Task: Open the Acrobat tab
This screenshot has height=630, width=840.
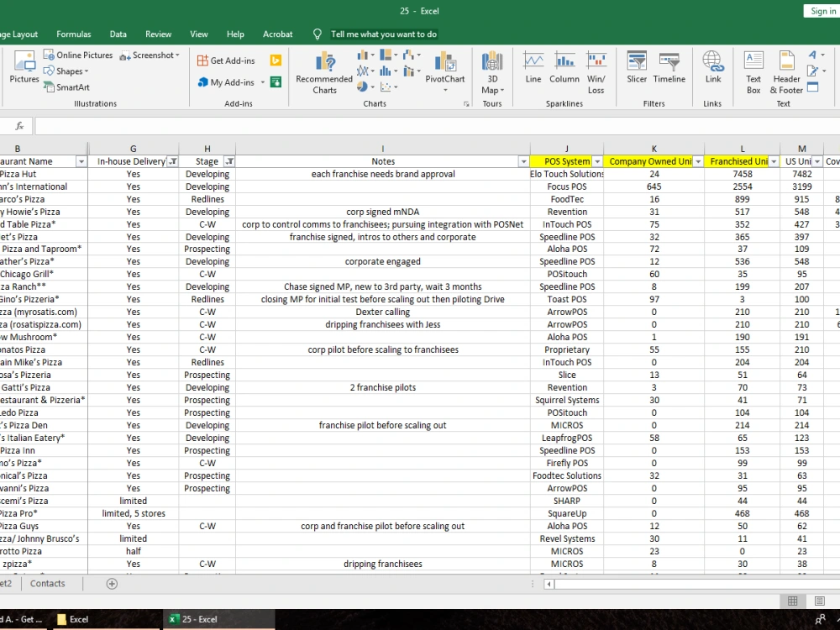Action: pyautogui.click(x=277, y=34)
